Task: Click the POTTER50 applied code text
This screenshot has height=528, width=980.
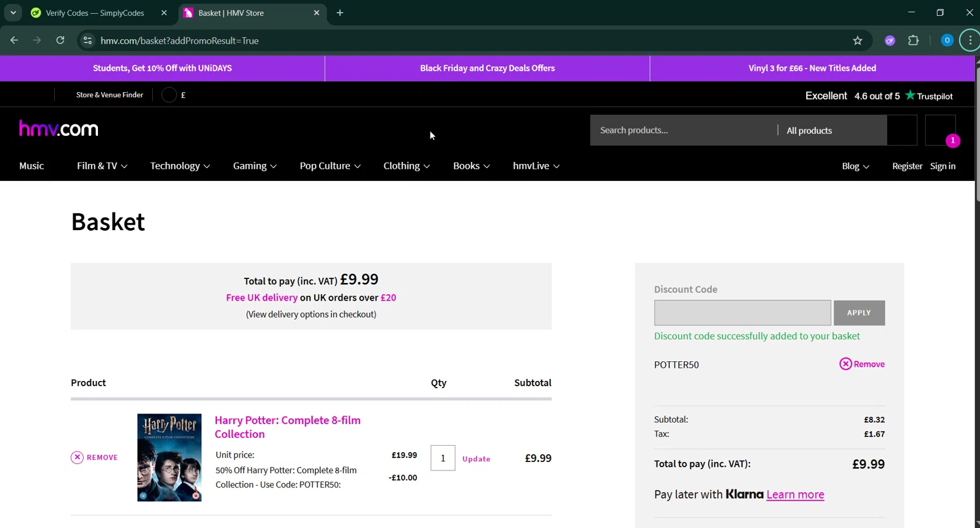Action: [676, 365]
